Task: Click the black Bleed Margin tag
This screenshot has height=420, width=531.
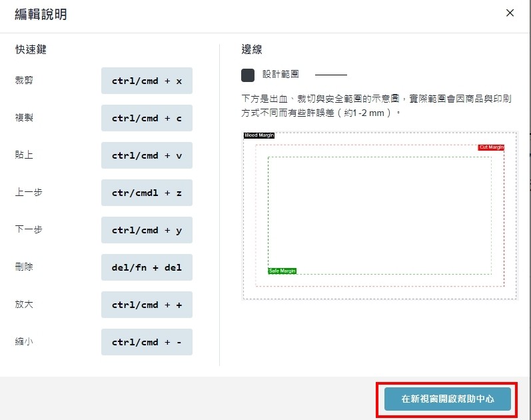Action: click(x=259, y=135)
